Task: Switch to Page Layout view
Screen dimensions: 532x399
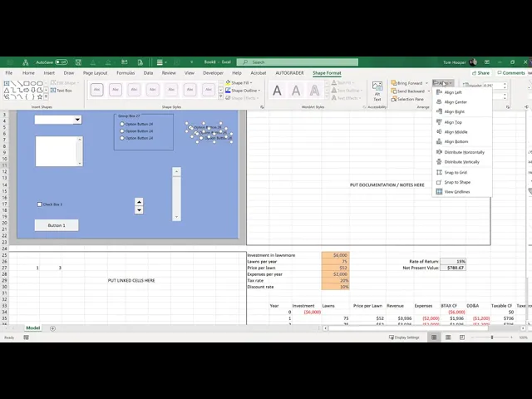Action: 448,337
